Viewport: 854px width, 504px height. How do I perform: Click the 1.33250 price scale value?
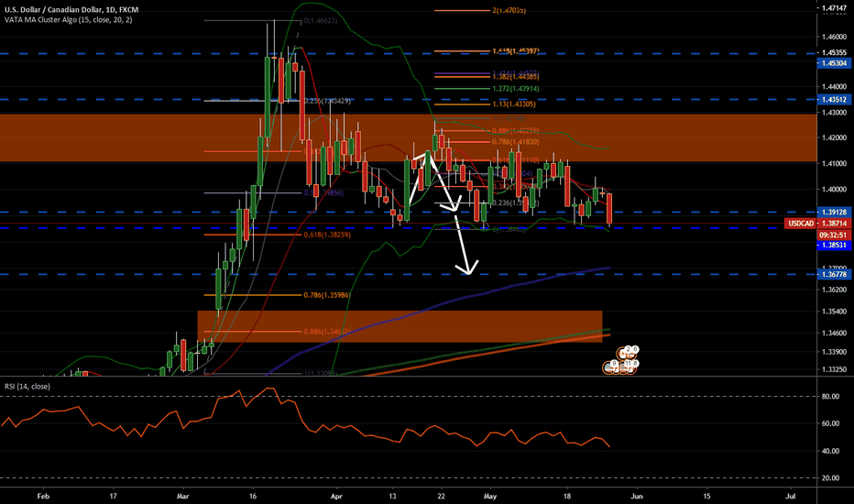pyautogui.click(x=834, y=369)
